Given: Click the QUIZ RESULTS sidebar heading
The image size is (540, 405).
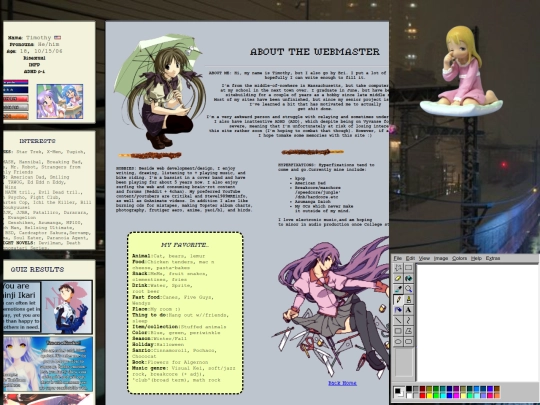Looking at the screenshot, I should 37,270.
